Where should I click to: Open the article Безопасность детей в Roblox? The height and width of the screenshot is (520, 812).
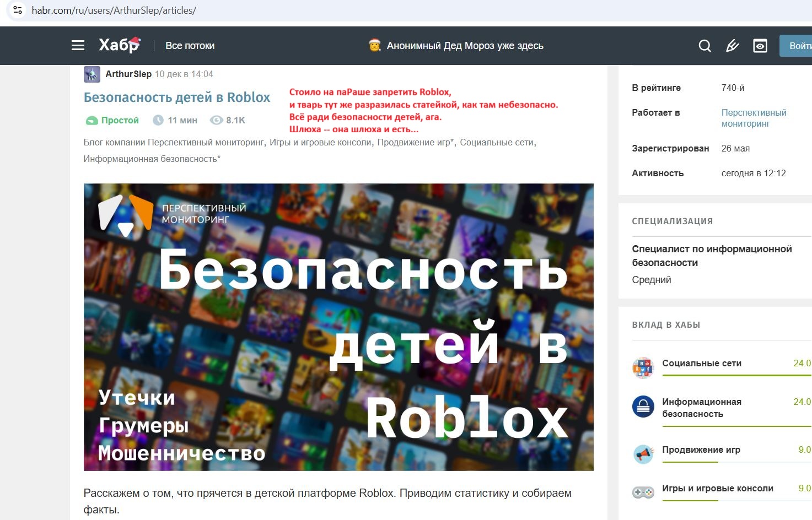pyautogui.click(x=176, y=97)
